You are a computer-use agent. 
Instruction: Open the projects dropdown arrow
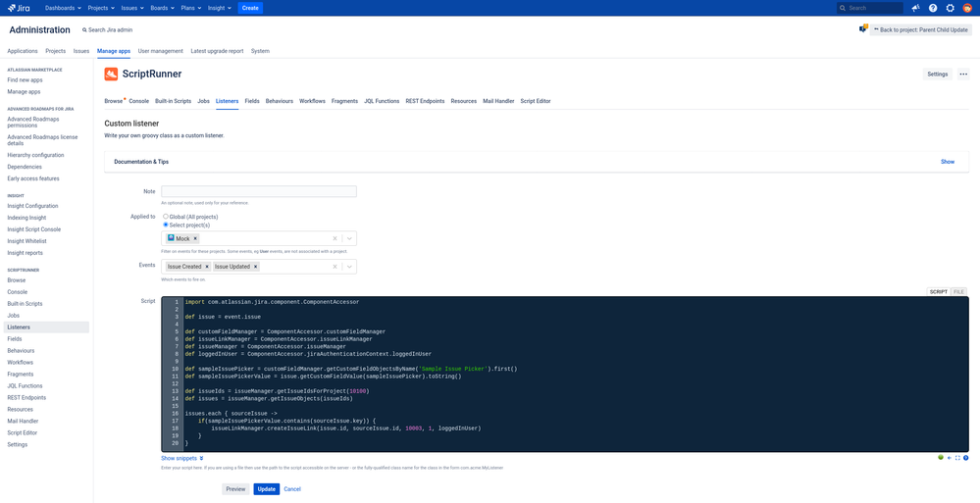tap(349, 238)
